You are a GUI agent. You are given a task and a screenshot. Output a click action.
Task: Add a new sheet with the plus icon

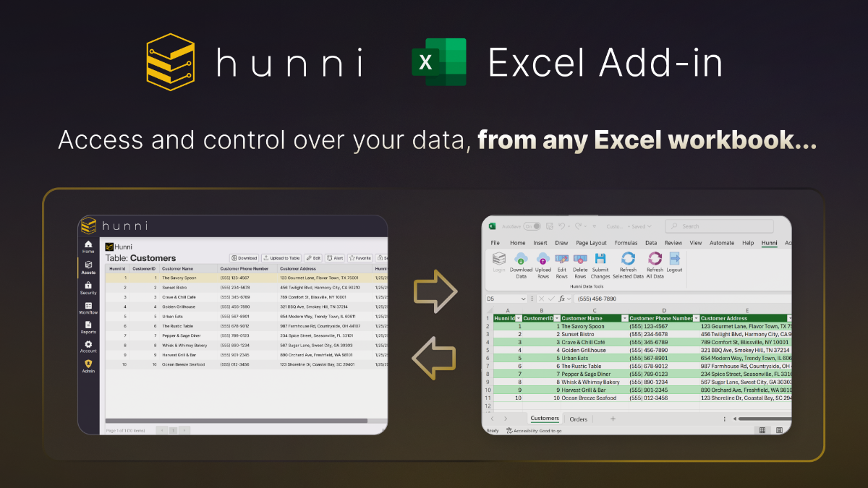click(613, 419)
